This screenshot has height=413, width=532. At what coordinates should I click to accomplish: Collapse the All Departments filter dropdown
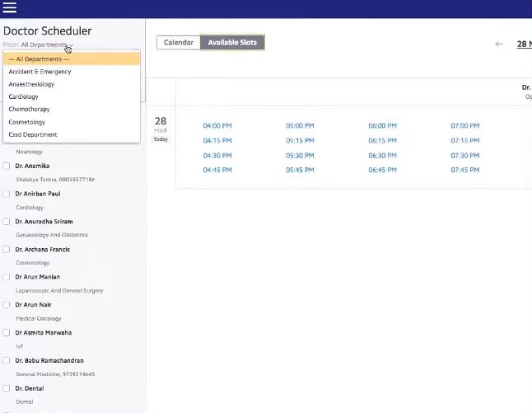pos(47,45)
